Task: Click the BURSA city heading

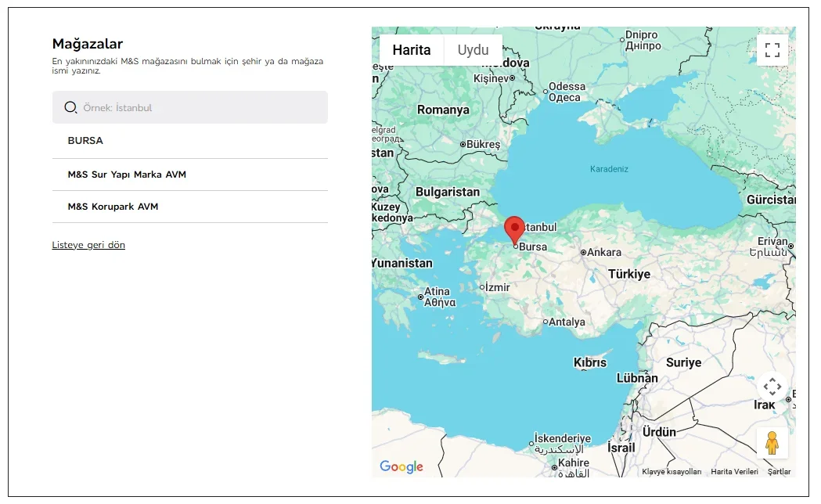Action: [x=85, y=141]
